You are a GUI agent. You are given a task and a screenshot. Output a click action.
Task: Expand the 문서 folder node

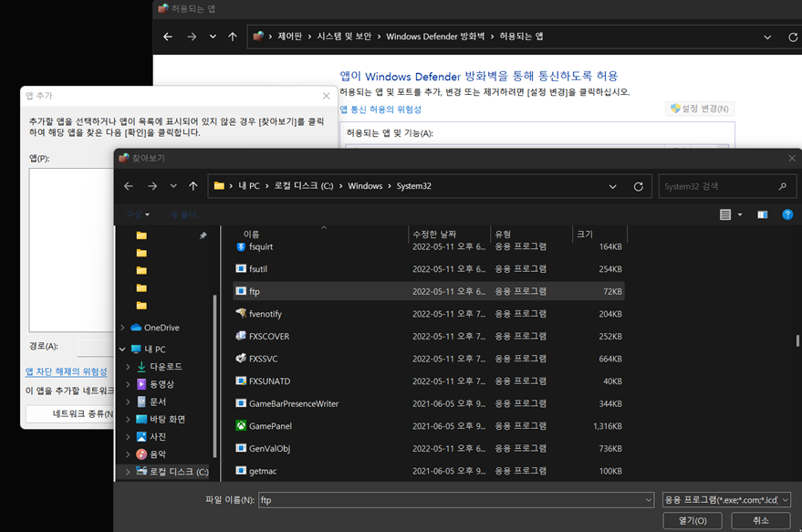(128, 402)
